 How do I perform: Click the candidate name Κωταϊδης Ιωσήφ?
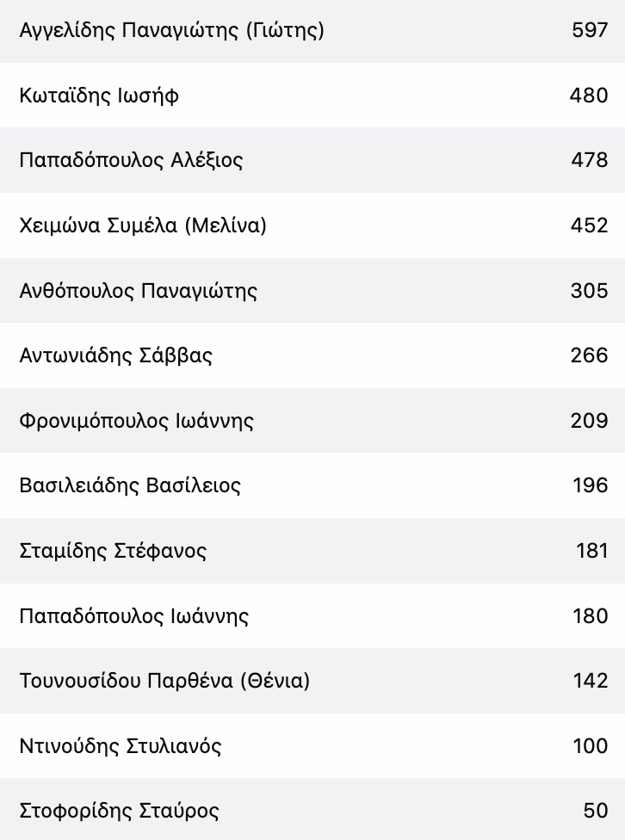(99, 96)
